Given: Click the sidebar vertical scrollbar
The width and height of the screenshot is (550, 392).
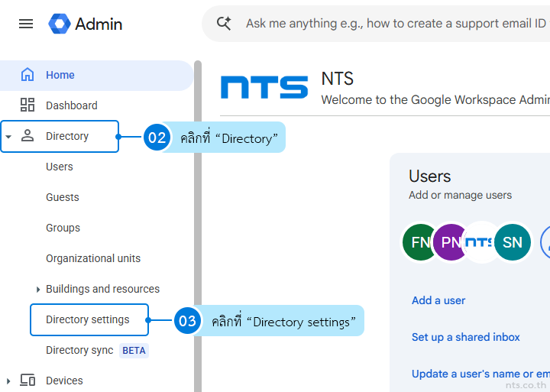Looking at the screenshot, I should [198, 226].
